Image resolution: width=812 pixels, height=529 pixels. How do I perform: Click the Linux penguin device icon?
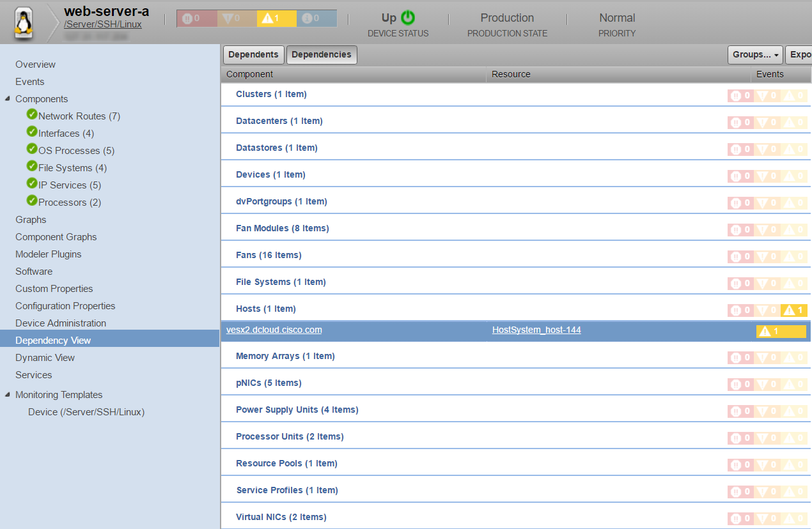tap(23, 24)
